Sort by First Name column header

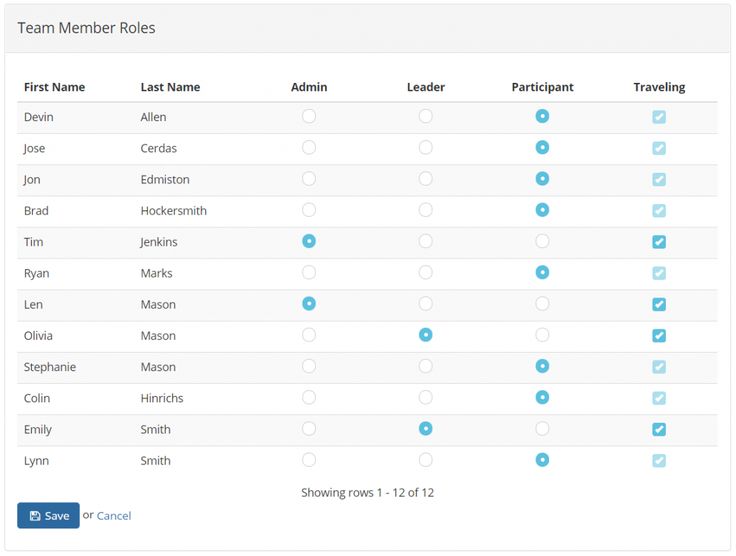54,87
